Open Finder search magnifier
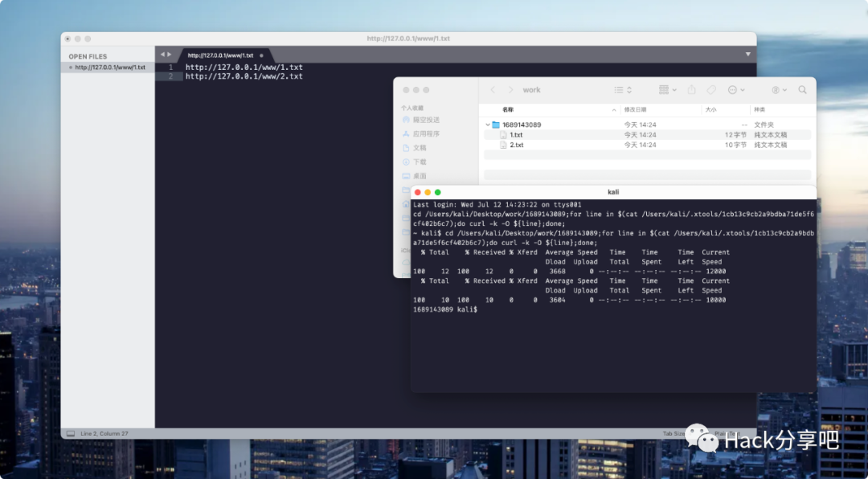Image resolution: width=868 pixels, height=479 pixels. tap(802, 90)
